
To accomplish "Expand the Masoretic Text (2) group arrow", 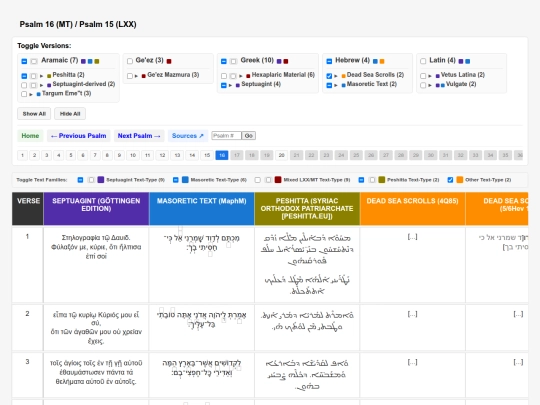I will (x=336, y=85).
